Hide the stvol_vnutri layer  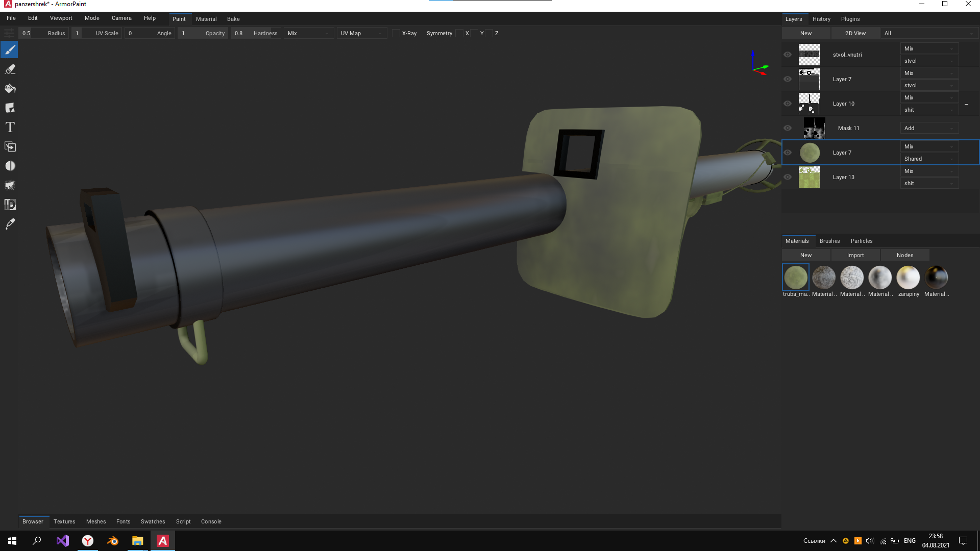click(x=788, y=55)
